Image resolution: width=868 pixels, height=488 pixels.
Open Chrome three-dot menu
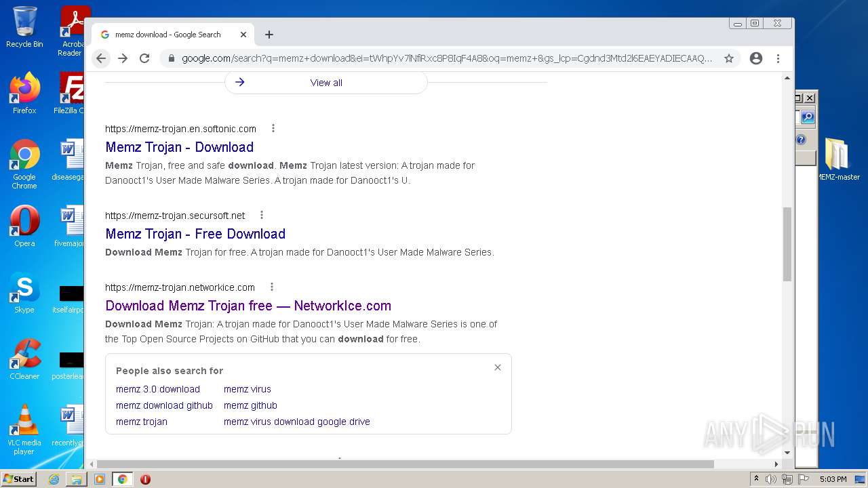point(778,58)
